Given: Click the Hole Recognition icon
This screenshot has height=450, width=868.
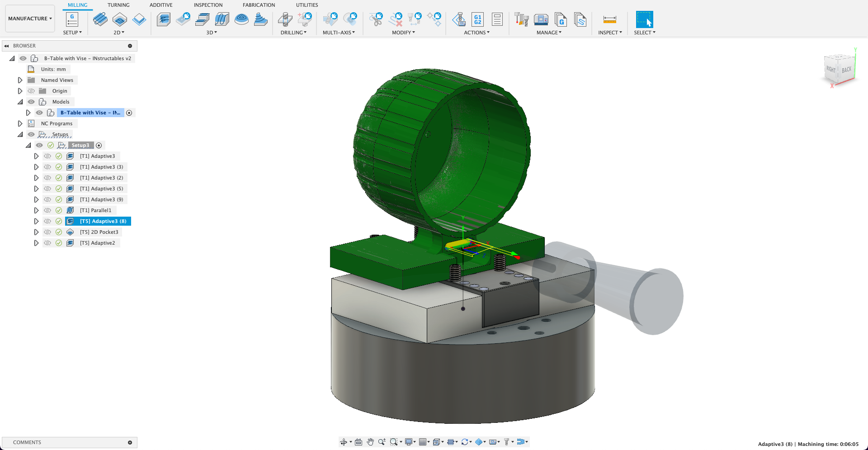Looking at the screenshot, I should coord(305,19).
